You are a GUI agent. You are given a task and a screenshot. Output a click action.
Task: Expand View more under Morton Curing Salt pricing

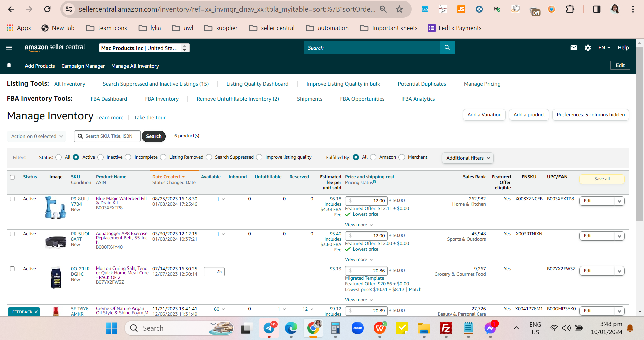359,300
